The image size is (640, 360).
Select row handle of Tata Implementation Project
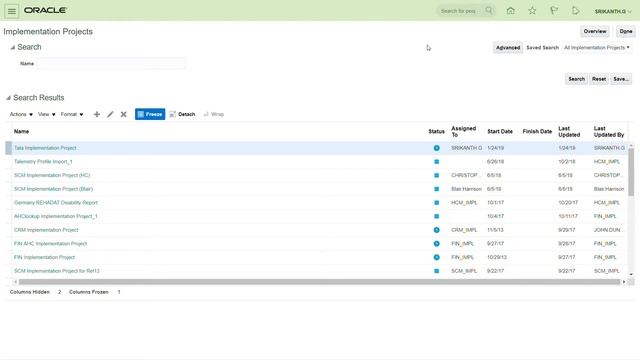[8, 148]
